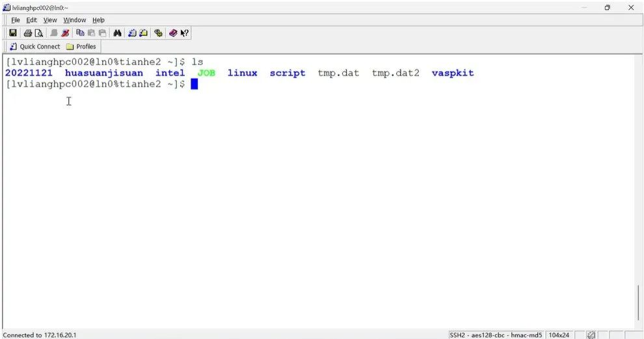
Task: Click the vaspkit directory name
Action: 453,73
